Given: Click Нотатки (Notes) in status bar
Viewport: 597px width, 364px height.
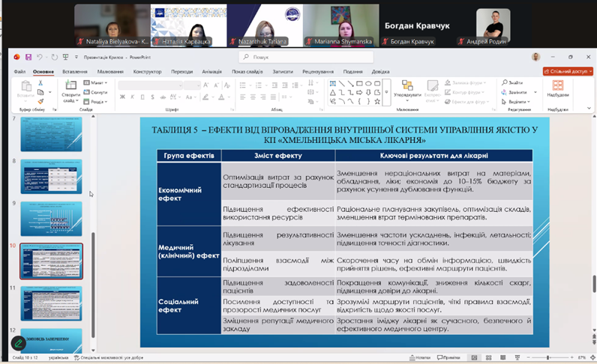Looking at the screenshot, I should [421, 358].
